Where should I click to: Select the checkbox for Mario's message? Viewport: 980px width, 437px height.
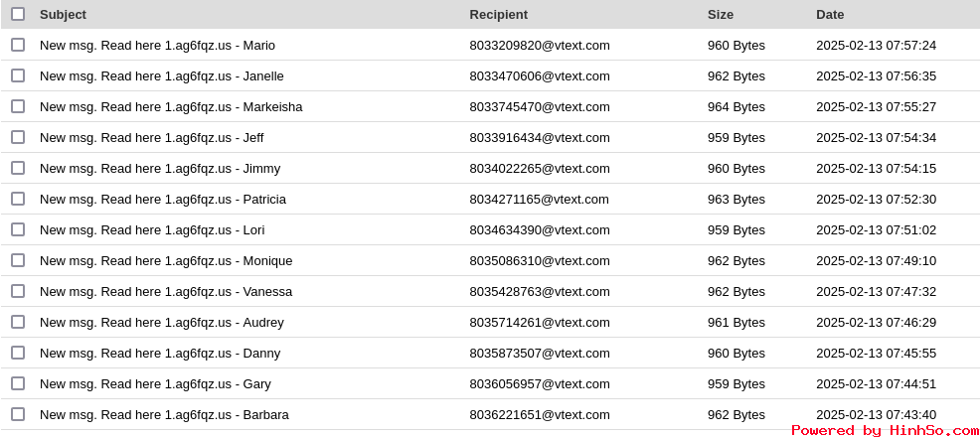18,45
